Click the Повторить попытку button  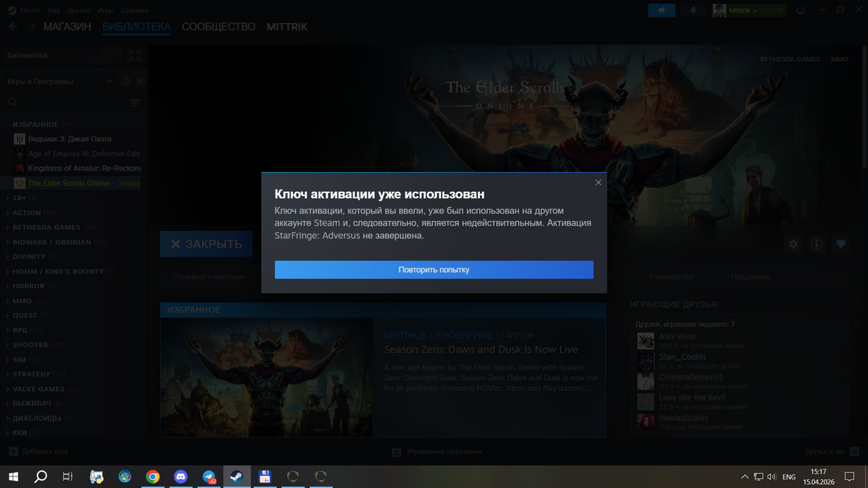[434, 270]
